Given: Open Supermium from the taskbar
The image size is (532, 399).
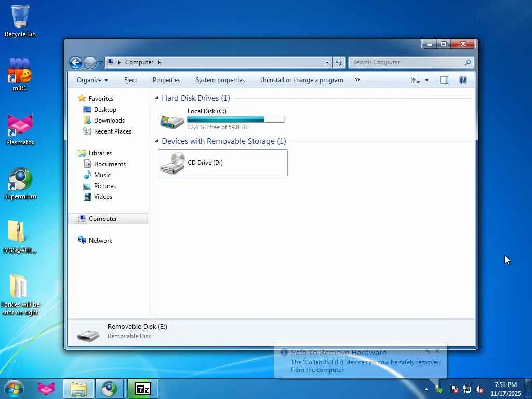Looking at the screenshot, I should (109, 389).
